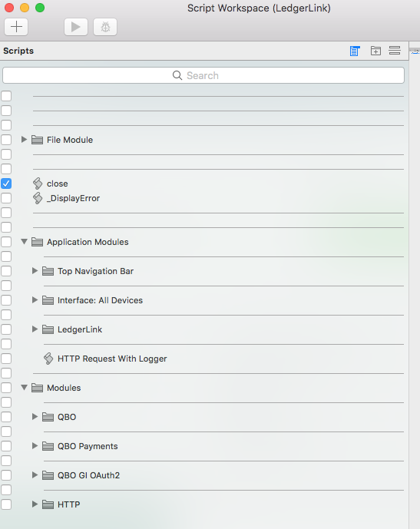The width and height of the screenshot is (420, 529).
Task: Open HTTP Request With Logger script
Action: pyautogui.click(x=112, y=359)
